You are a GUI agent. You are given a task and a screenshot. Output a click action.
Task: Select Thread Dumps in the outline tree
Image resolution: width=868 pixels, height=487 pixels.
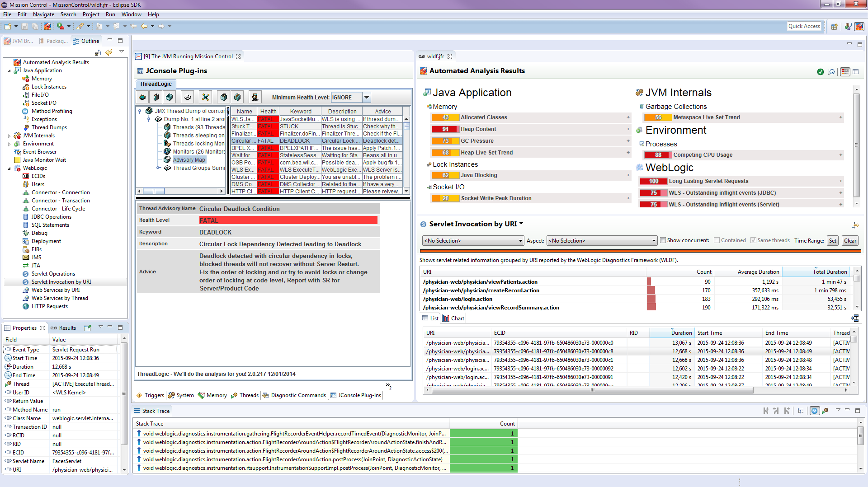click(49, 127)
